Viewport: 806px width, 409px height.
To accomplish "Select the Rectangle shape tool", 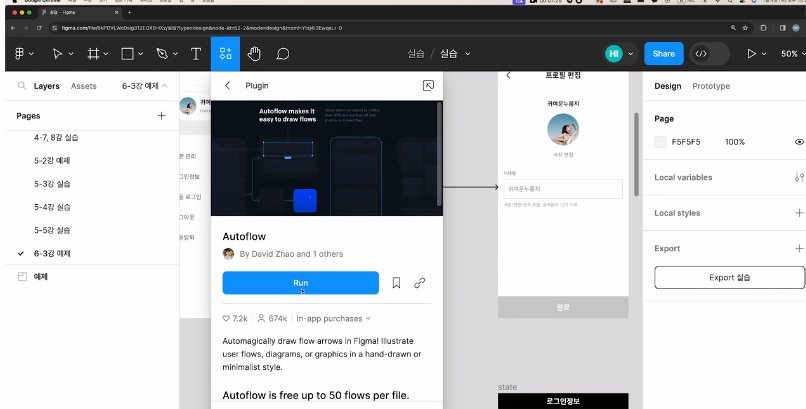I will click(x=127, y=53).
